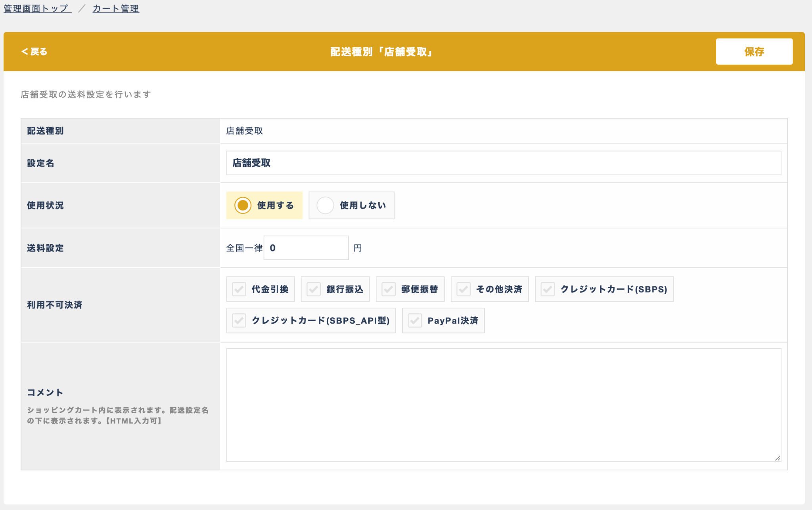
Task: Enable the その他決済 checkbox
Action: coord(463,289)
